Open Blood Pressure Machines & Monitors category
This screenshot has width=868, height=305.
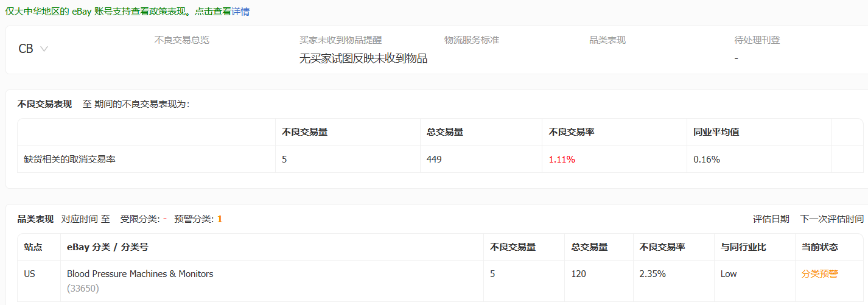(140, 274)
